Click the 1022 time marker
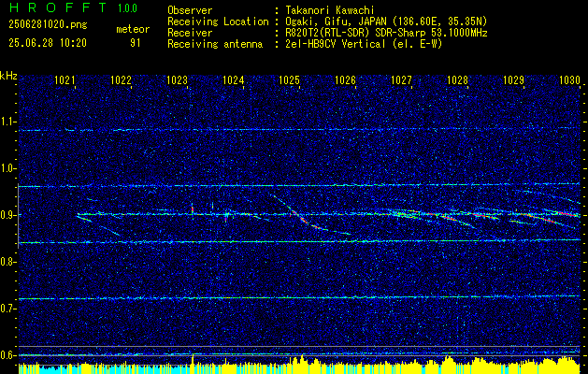The image size is (588, 374). coord(122,79)
